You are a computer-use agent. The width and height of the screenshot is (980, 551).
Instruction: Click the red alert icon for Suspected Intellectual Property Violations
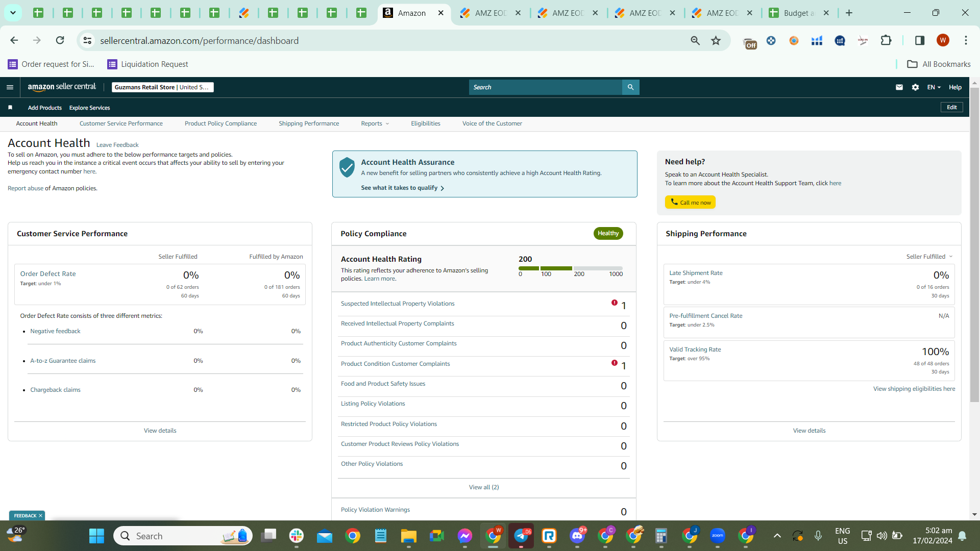click(x=615, y=303)
